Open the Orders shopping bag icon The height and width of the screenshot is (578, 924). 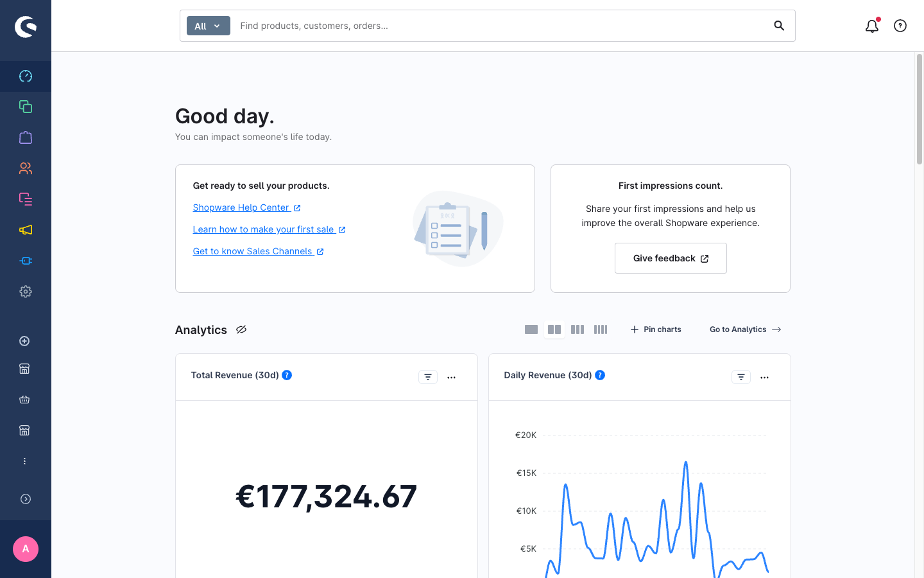point(26,137)
